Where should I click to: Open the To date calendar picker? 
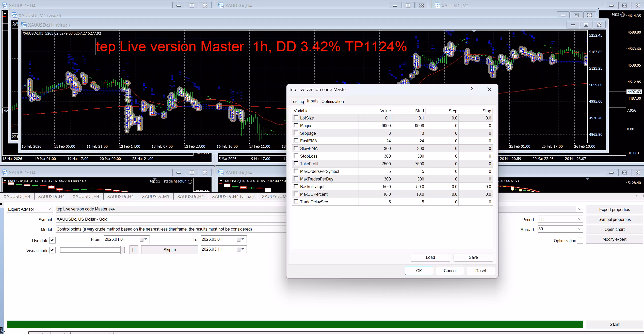[x=240, y=239]
